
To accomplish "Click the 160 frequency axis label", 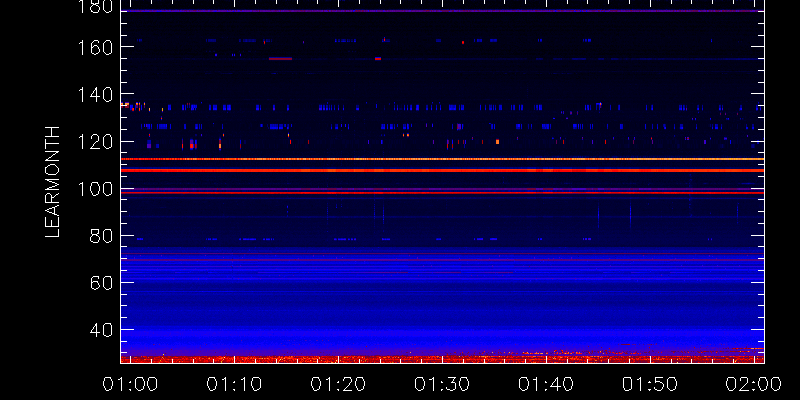I will [x=93, y=46].
